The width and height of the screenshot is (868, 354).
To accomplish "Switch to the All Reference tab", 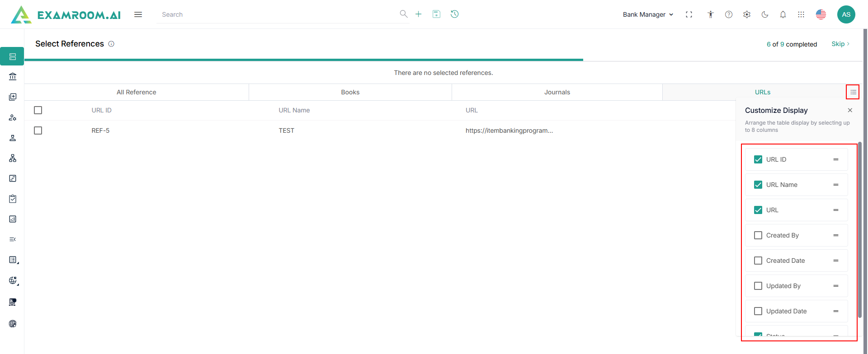I will coord(137,92).
